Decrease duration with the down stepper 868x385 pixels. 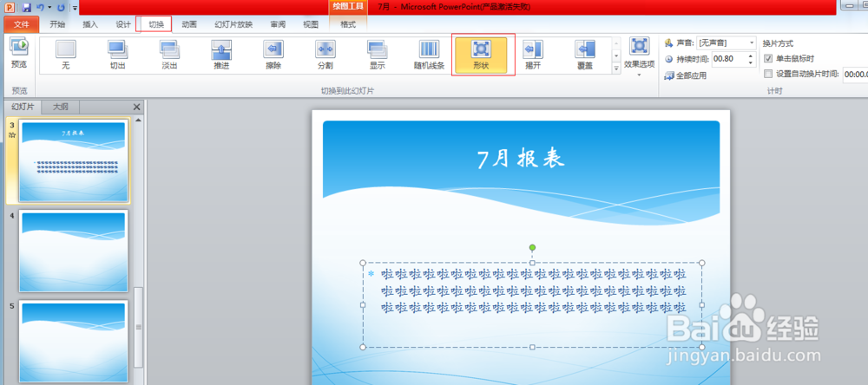tap(751, 62)
